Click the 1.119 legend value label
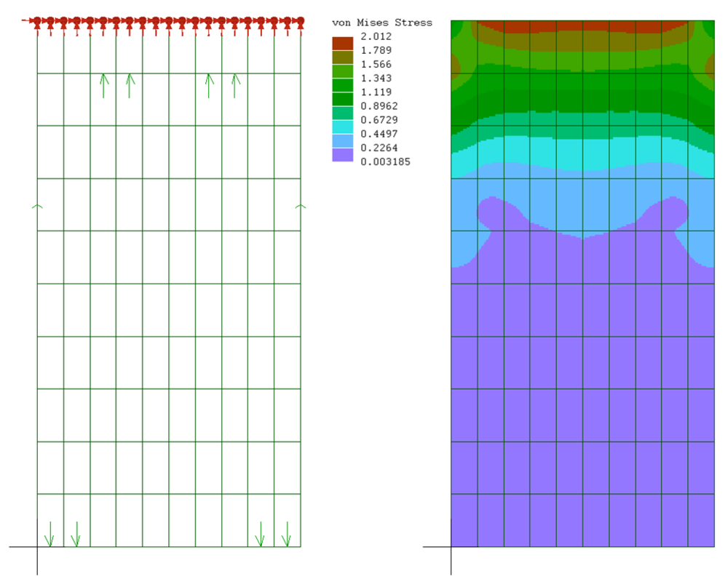Image resolution: width=728 pixels, height=587 pixels. [376, 92]
